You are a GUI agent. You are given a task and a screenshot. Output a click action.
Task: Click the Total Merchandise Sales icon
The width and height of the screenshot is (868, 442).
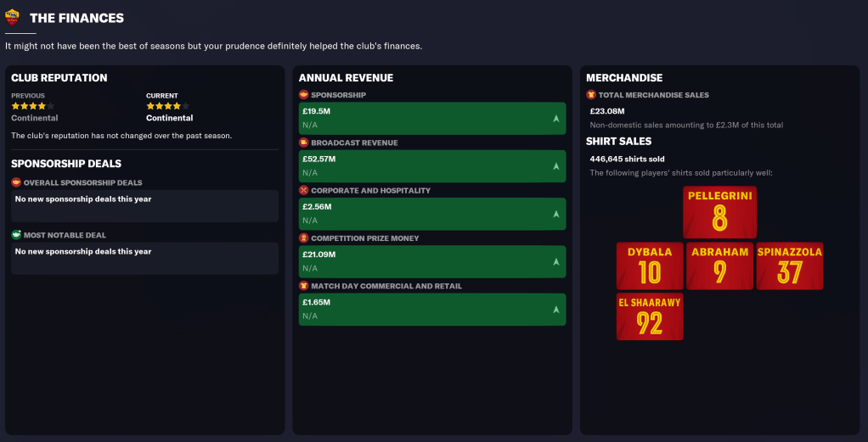tap(591, 95)
